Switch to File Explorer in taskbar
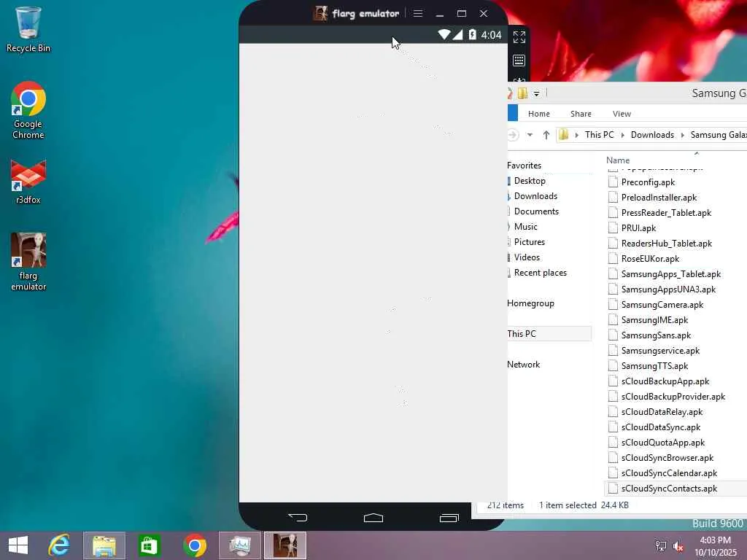Viewport: 747px width, 560px height. (104, 545)
